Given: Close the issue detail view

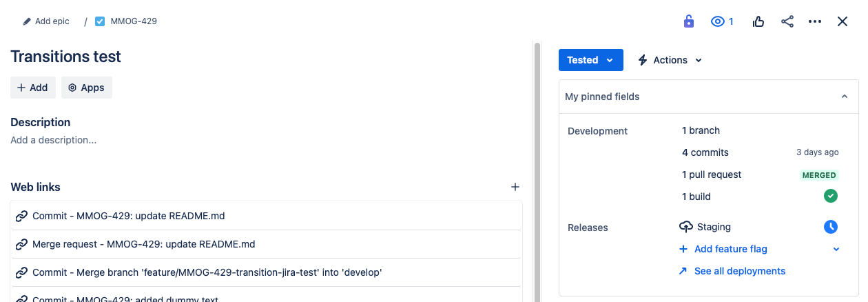Looking at the screenshot, I should coord(843,21).
